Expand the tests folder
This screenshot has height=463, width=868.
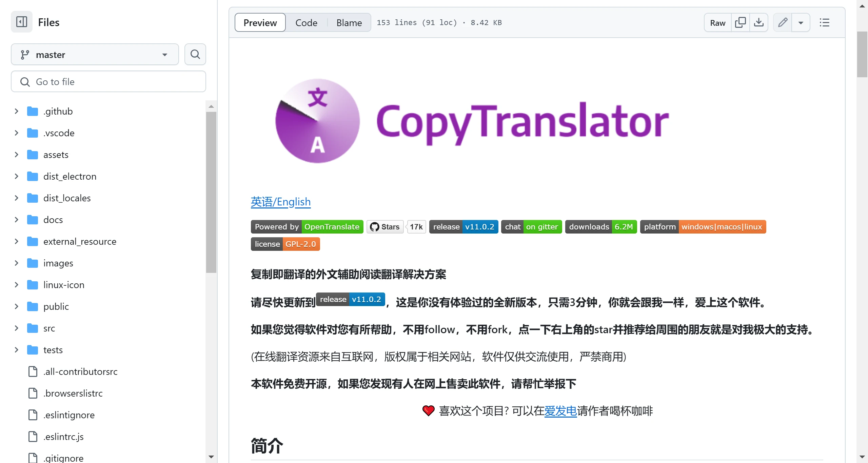click(16, 349)
